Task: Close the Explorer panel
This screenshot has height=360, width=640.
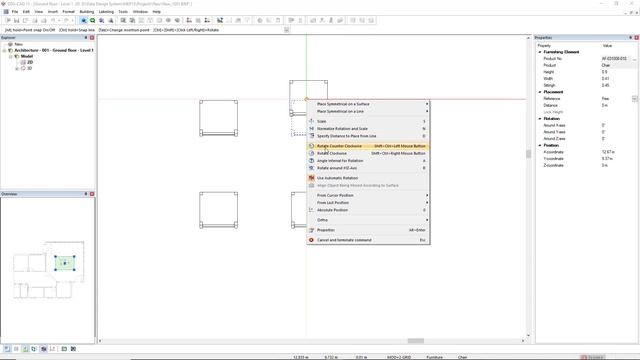Action: pyautogui.click(x=92, y=38)
